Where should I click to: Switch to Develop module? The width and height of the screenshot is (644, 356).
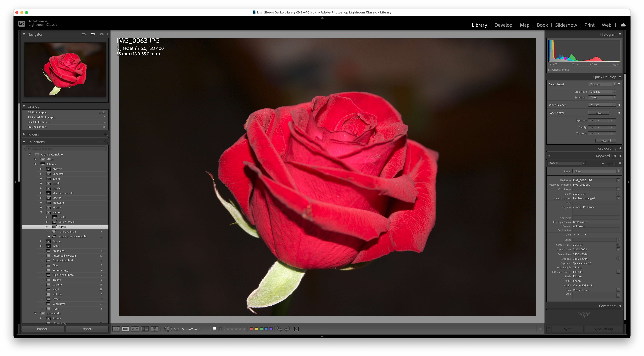[503, 25]
